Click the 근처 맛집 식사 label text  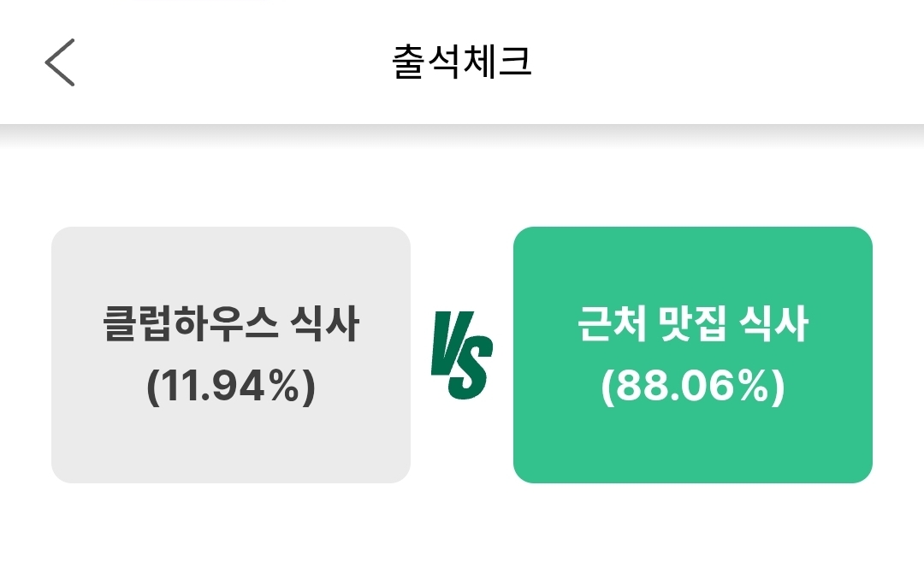pos(692,324)
